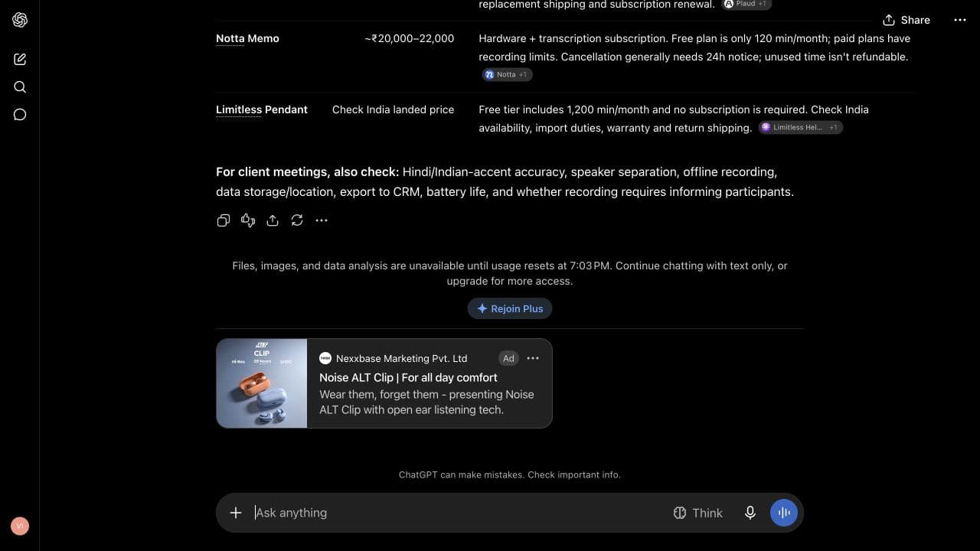Open the chat bubble icon in sidebar
The image size is (980, 551).
pos(20,115)
